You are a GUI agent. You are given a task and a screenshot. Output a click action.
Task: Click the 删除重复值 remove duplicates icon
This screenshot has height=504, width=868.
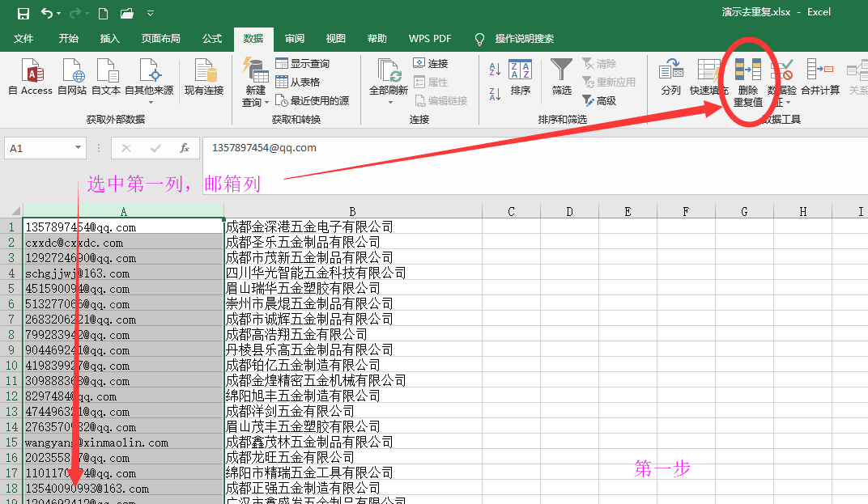[x=748, y=82]
